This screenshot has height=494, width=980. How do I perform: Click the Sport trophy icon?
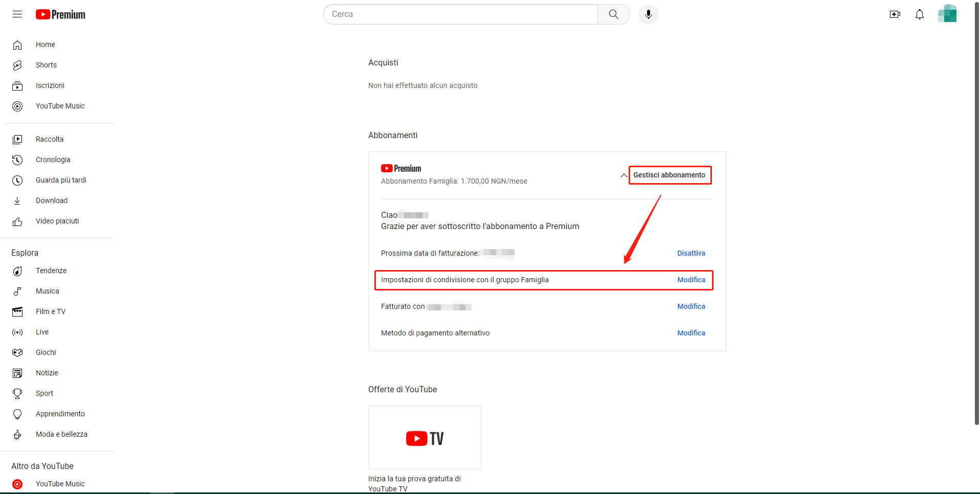click(x=17, y=394)
